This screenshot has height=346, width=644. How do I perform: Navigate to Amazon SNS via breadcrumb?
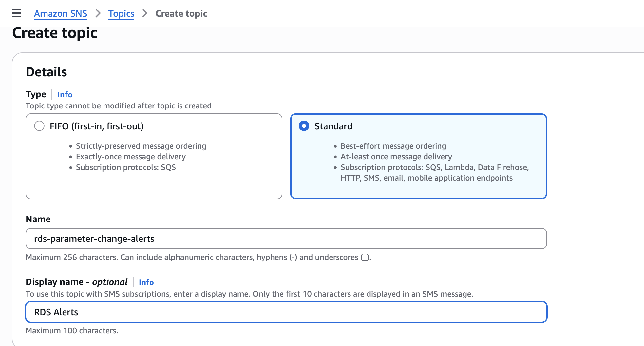(x=60, y=13)
